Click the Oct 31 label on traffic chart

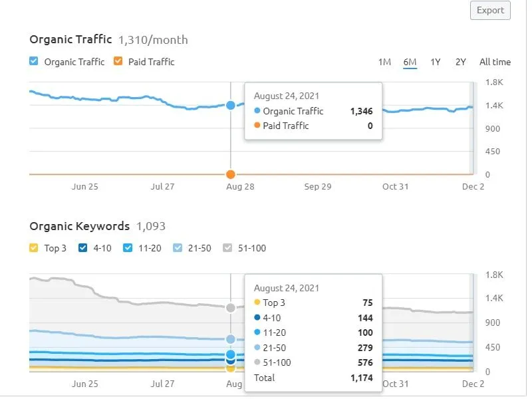point(395,187)
